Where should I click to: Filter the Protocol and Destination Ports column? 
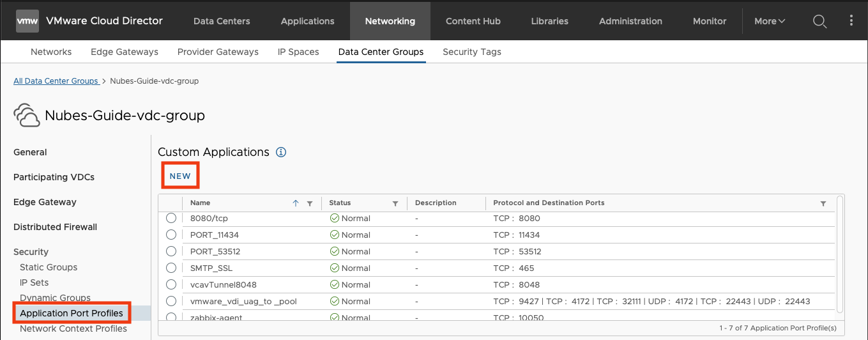823,204
